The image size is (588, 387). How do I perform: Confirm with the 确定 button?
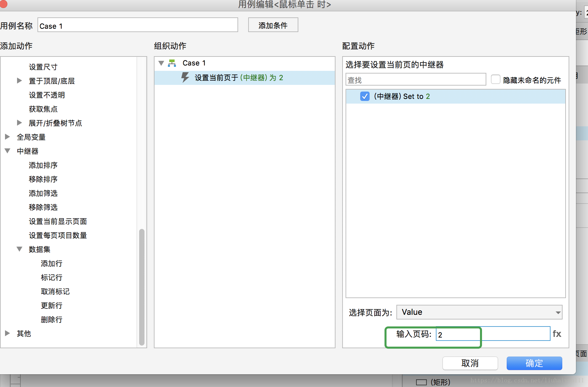(x=534, y=363)
